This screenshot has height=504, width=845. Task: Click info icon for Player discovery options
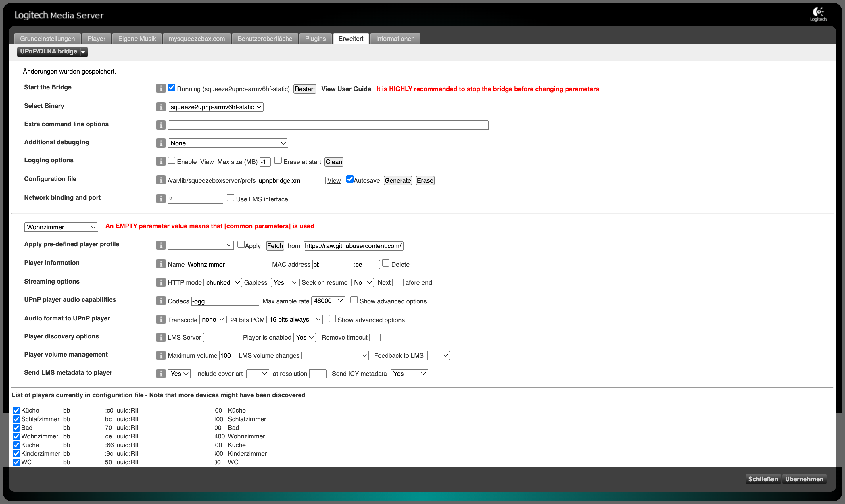pos(161,337)
